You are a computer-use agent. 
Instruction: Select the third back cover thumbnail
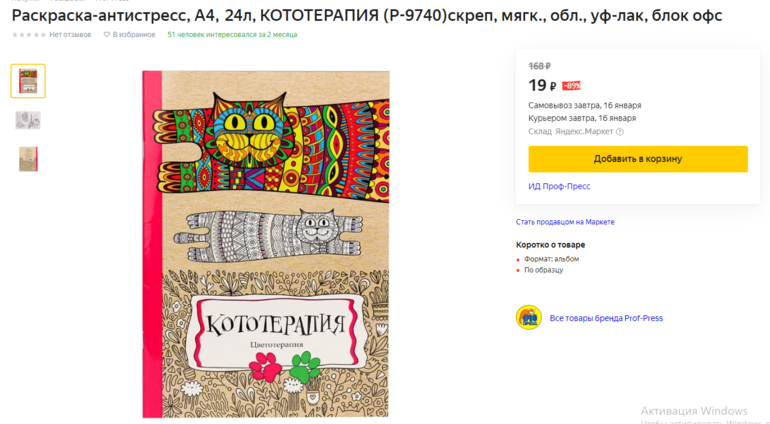[28, 159]
